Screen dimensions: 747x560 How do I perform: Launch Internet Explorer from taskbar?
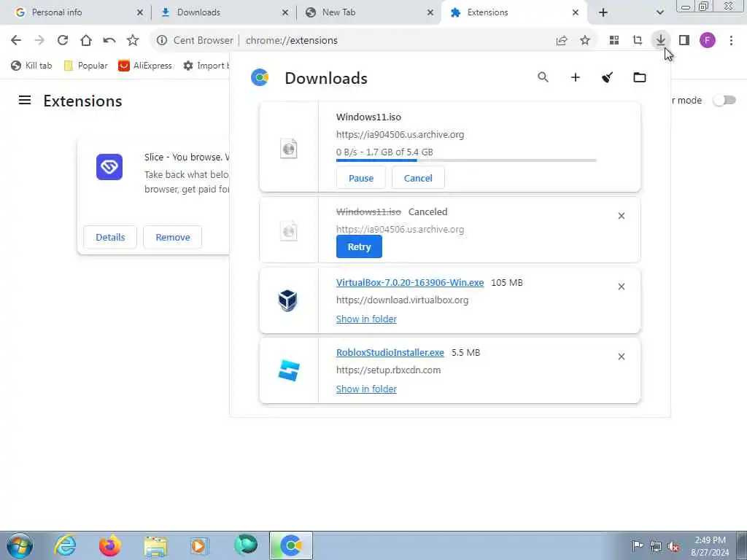(x=65, y=545)
